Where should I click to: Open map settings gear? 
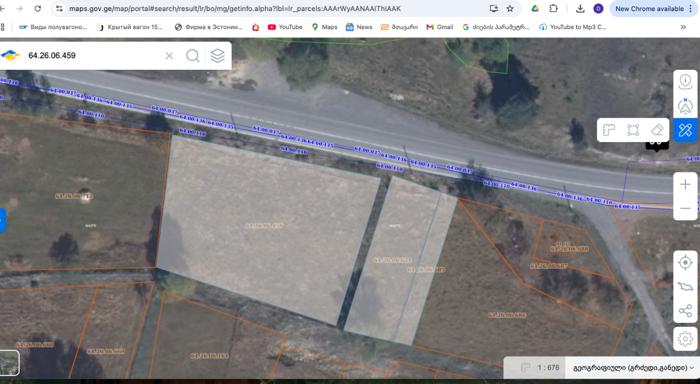click(685, 339)
